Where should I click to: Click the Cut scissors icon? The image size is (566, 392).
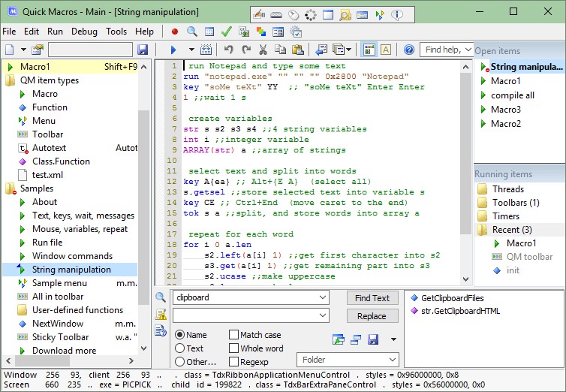tap(263, 50)
